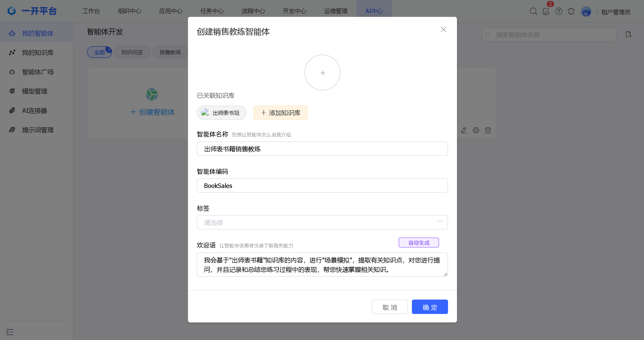Select 我的知识库 in the sidebar
Image resolution: width=644 pixels, height=340 pixels.
pyautogui.click(x=37, y=53)
